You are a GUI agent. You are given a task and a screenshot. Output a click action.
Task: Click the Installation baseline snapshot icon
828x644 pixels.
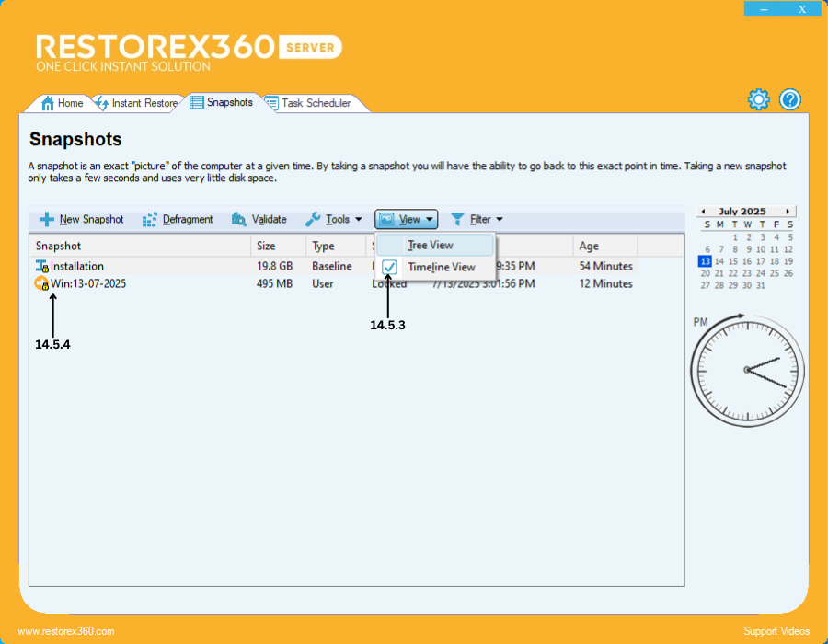(41, 266)
